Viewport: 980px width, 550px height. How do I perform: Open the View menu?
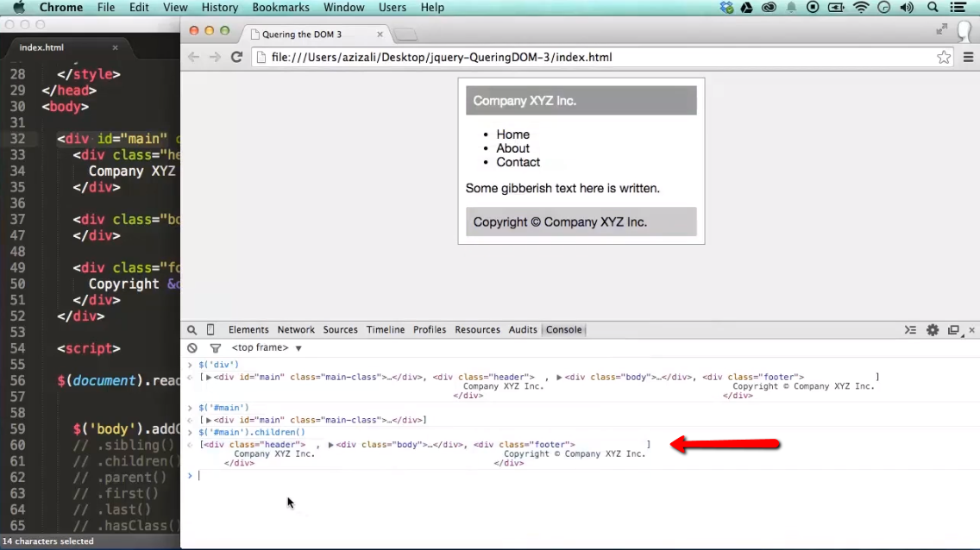tap(175, 8)
